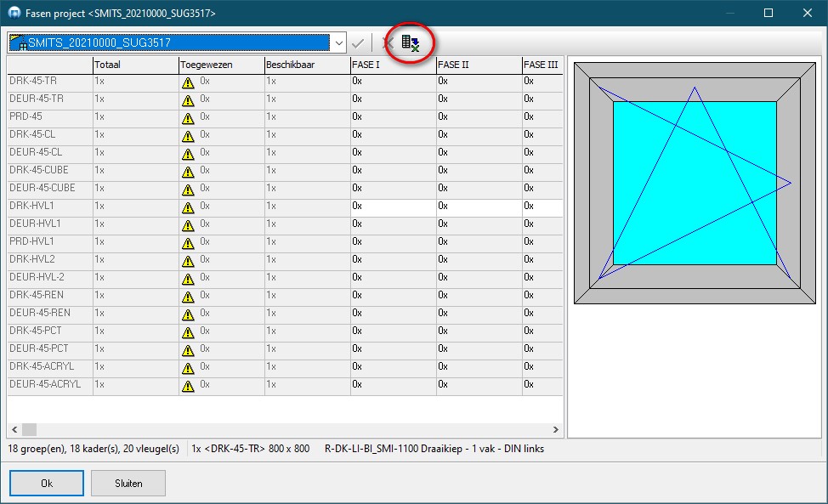Screen dimensions: 828x504
Task: Click the warning icon in DEUR-45-REN row
Action: (188, 315)
